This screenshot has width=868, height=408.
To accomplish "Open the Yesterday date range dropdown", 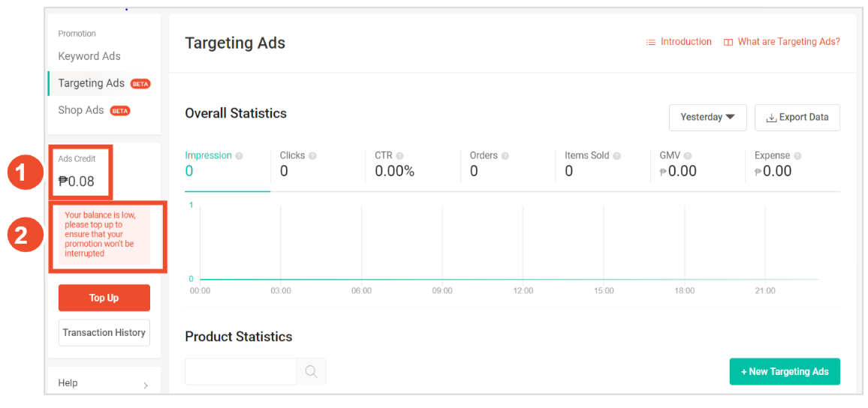I will pyautogui.click(x=707, y=118).
